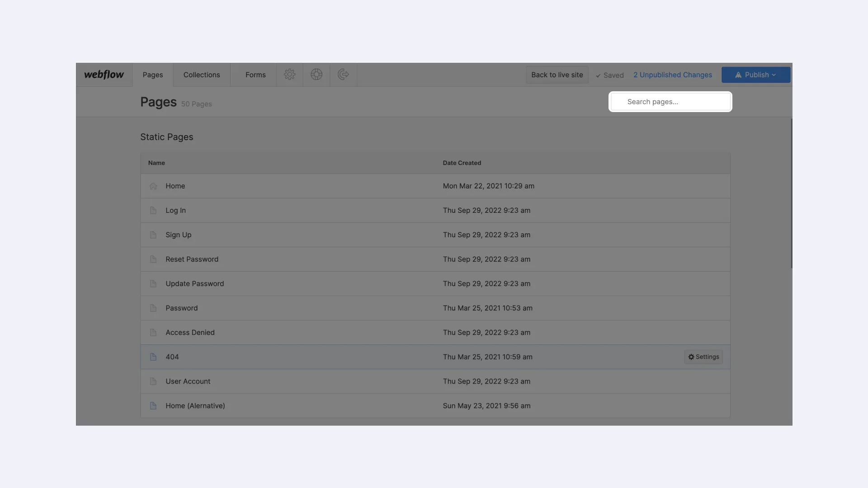
Task: Select the Access Denied page name
Action: tap(190, 333)
